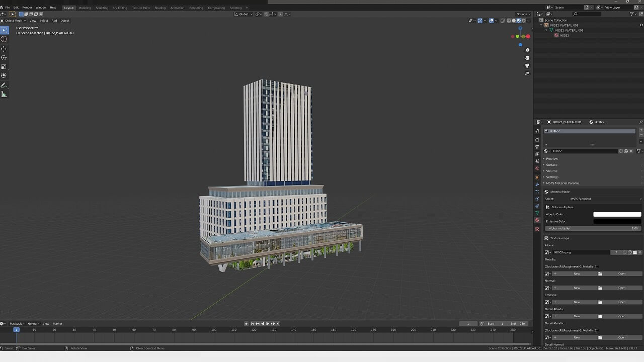Activate the Measure tool
Viewport: 644px width, 362px height.
pyautogui.click(x=4, y=95)
